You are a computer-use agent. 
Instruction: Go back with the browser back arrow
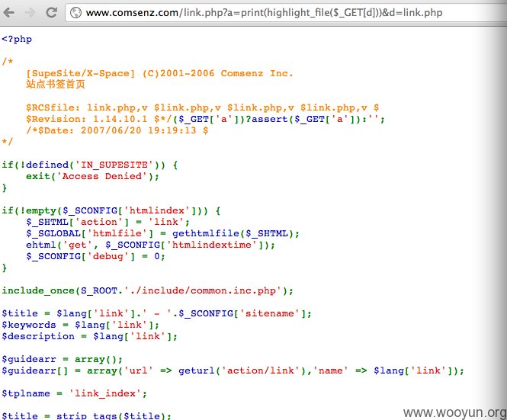[8, 13]
